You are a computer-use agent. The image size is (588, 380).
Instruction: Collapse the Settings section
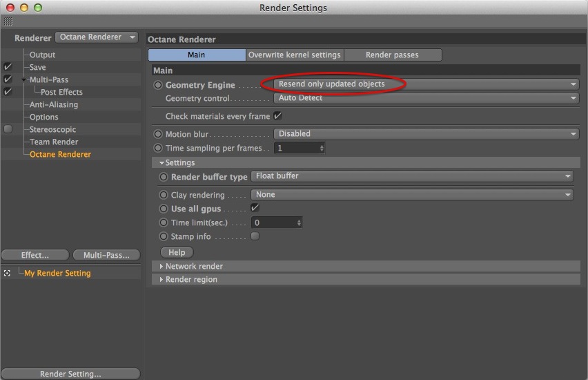[161, 163]
